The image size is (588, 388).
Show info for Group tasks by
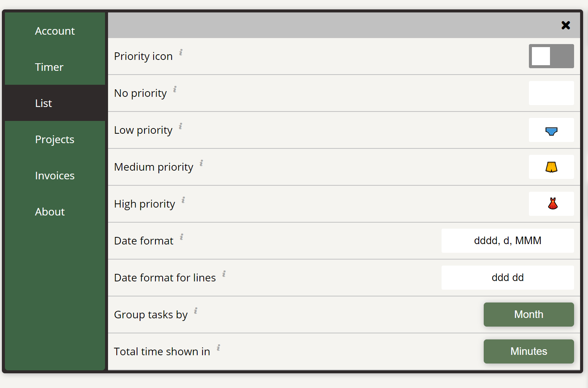click(x=195, y=311)
